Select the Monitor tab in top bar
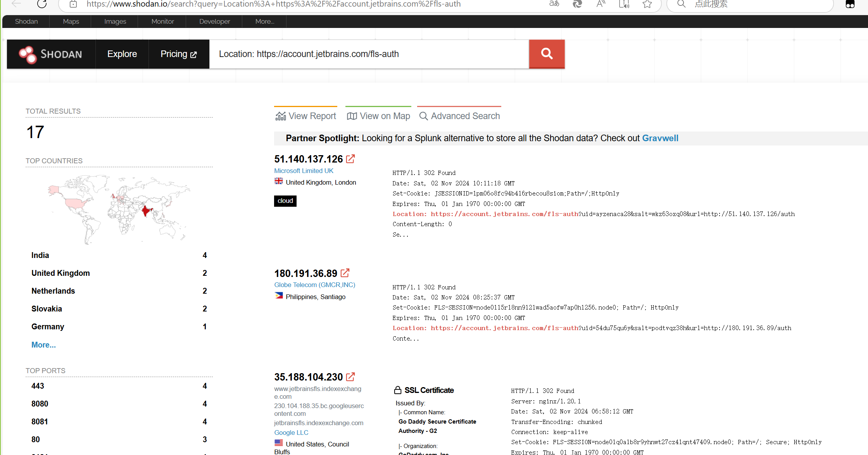868x455 pixels. pos(162,21)
